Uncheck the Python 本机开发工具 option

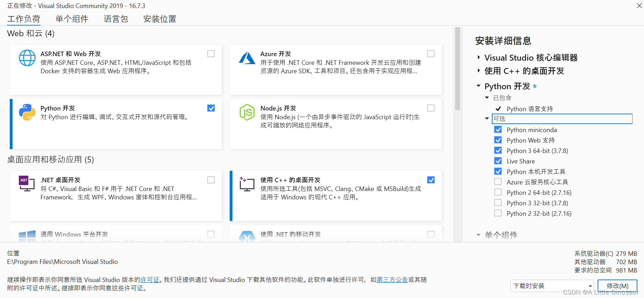498,171
